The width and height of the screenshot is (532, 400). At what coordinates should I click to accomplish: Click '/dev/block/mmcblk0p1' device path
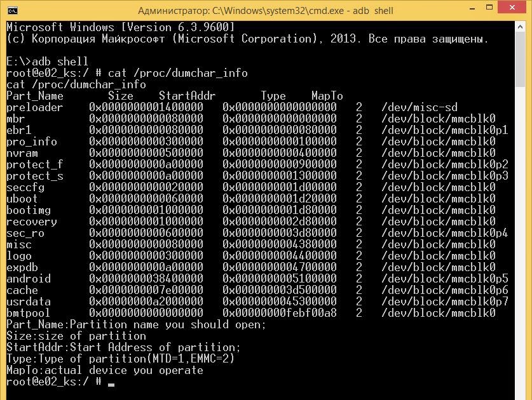(445, 130)
